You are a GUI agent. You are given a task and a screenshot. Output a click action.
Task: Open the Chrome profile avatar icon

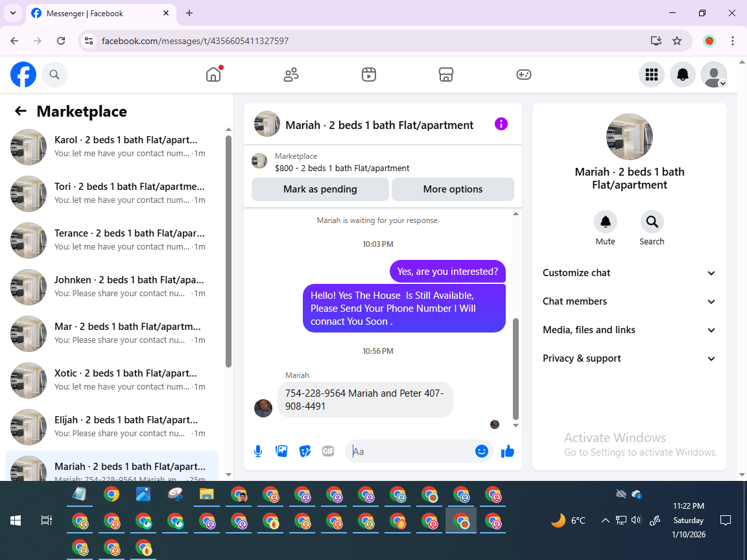(709, 41)
